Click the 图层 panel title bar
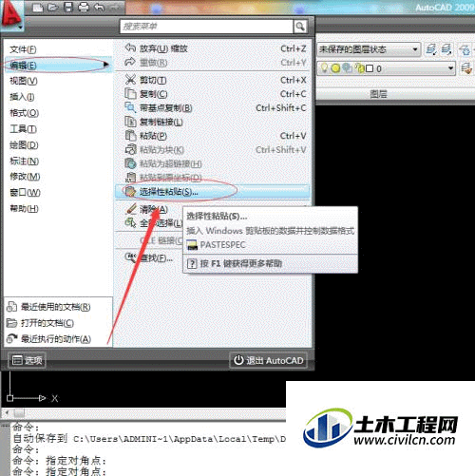Screen dimensions: 475x476 [x=395, y=94]
